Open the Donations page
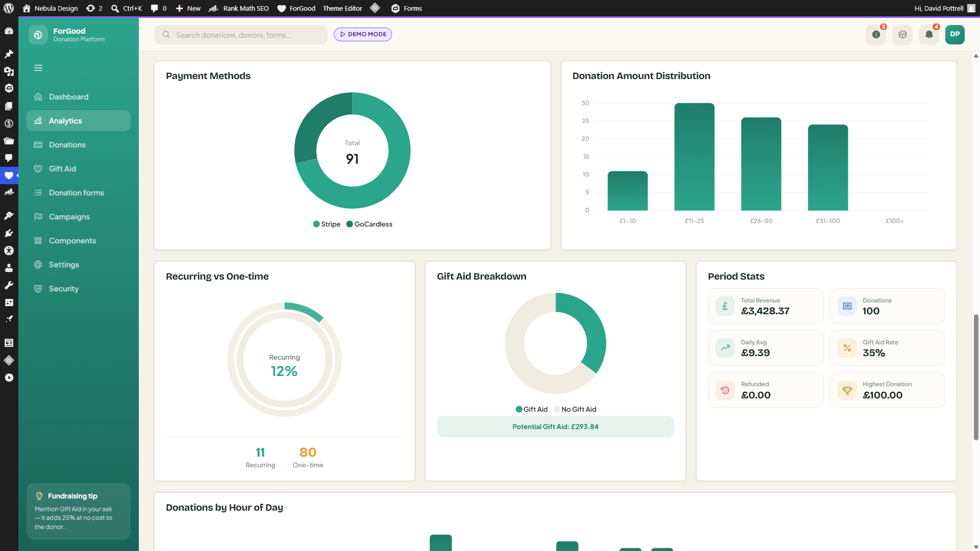 79,145
